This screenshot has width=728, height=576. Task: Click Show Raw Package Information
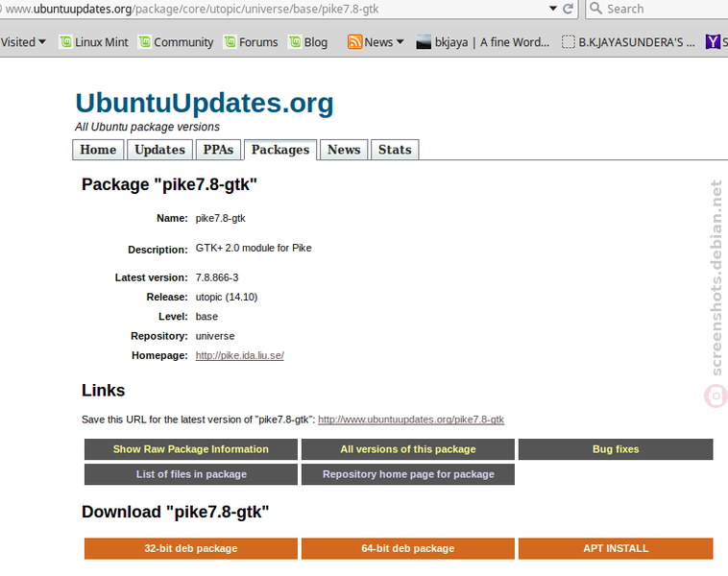pos(191,449)
